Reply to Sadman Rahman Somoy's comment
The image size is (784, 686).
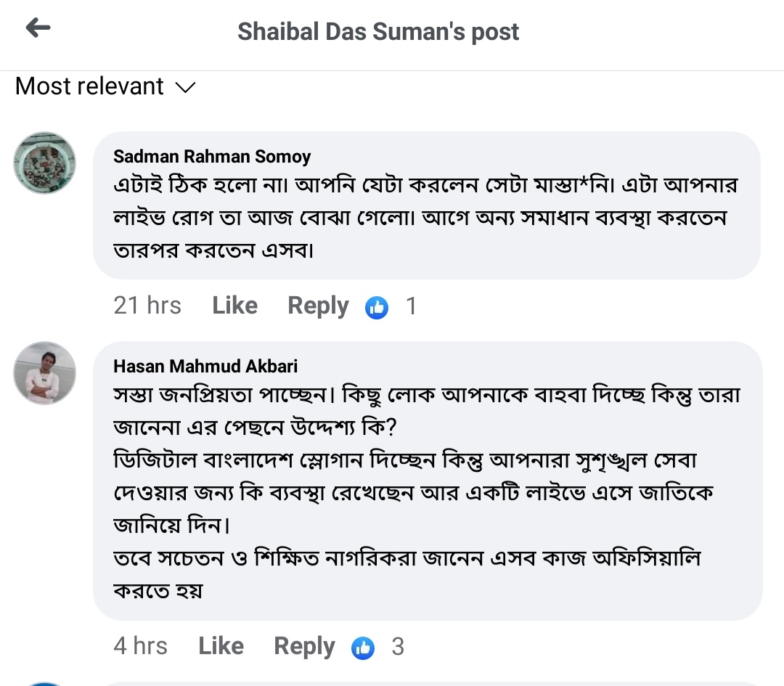pyautogui.click(x=318, y=306)
